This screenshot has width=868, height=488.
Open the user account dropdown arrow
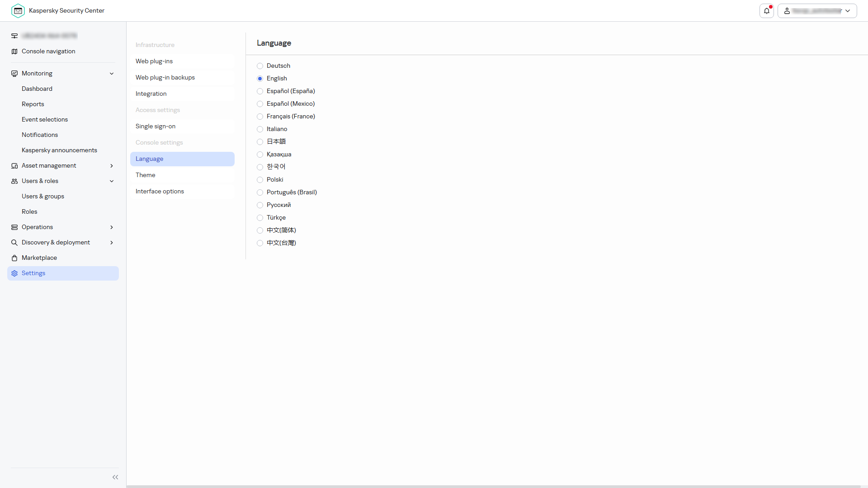tap(848, 11)
